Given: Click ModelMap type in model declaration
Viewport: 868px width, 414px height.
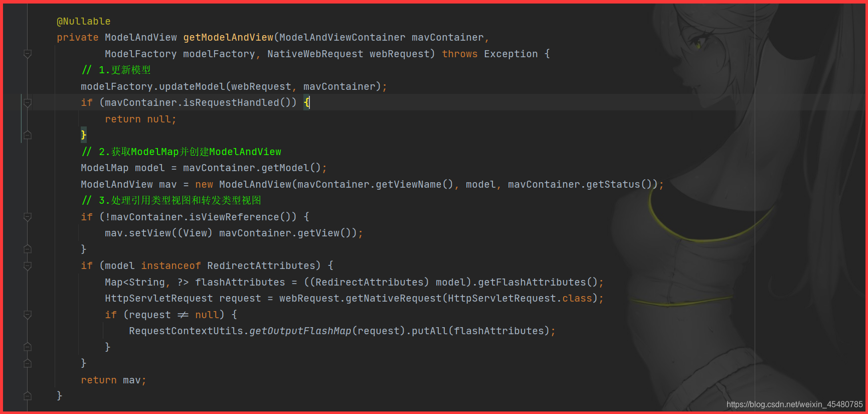Looking at the screenshot, I should 105,168.
